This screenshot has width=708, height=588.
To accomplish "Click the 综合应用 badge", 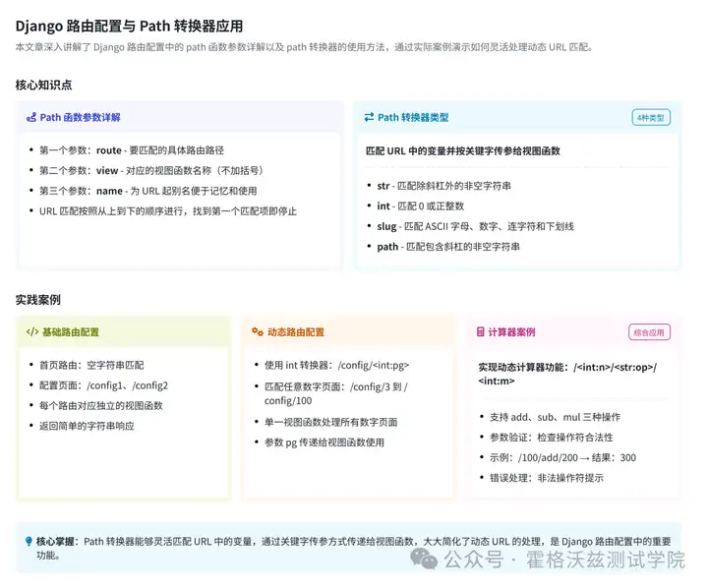I will pyautogui.click(x=649, y=332).
